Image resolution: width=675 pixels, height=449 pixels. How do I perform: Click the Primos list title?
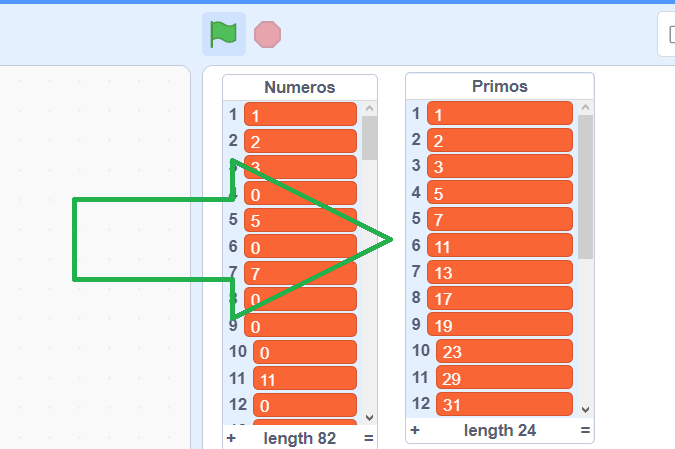pyautogui.click(x=499, y=87)
